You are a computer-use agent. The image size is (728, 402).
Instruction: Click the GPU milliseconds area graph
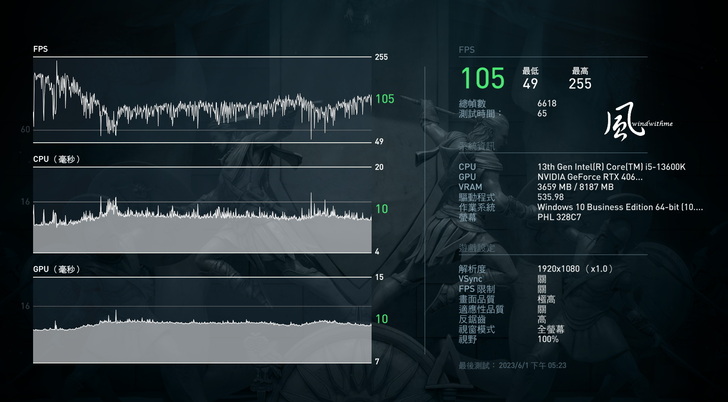click(202, 320)
